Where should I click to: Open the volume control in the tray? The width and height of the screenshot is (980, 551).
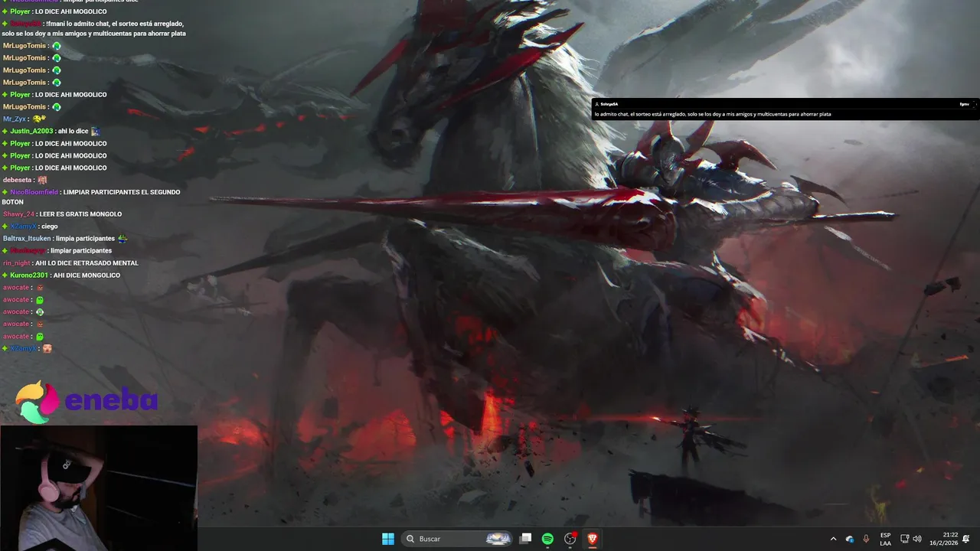click(917, 539)
